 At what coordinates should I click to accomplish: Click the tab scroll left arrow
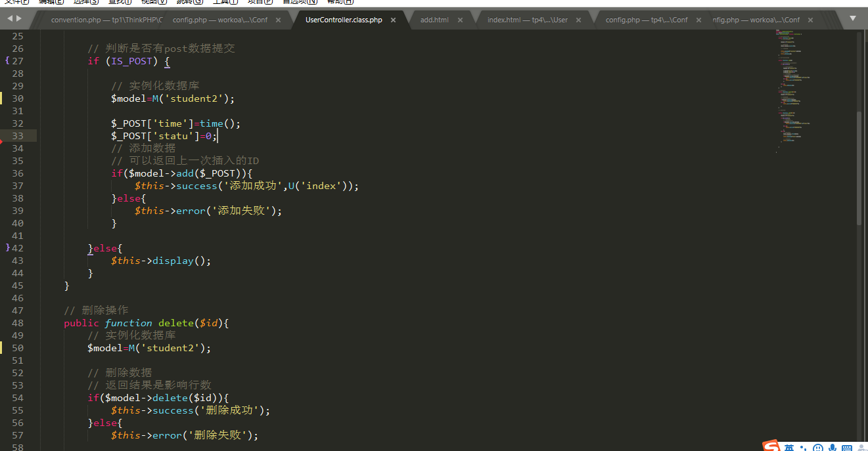click(x=9, y=19)
